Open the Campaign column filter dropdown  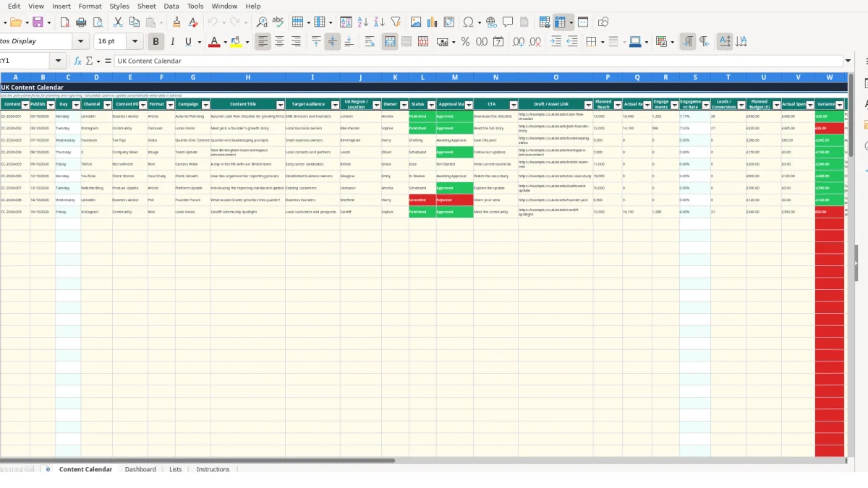(205, 105)
